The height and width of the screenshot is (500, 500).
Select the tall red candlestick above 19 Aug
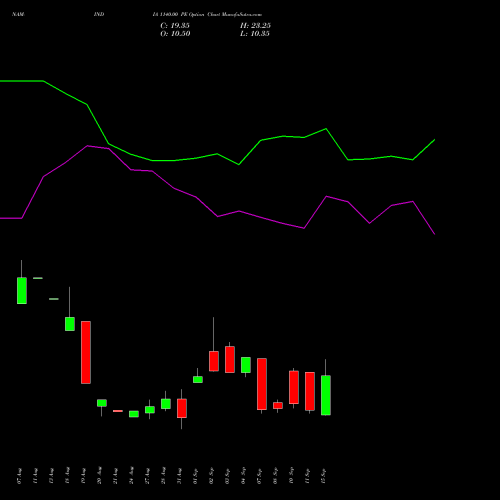86,352
